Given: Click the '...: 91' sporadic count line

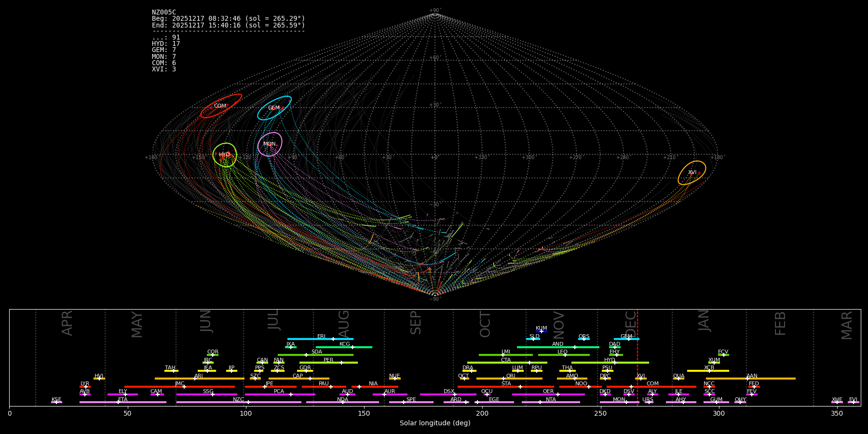Looking at the screenshot, I should [x=166, y=38].
